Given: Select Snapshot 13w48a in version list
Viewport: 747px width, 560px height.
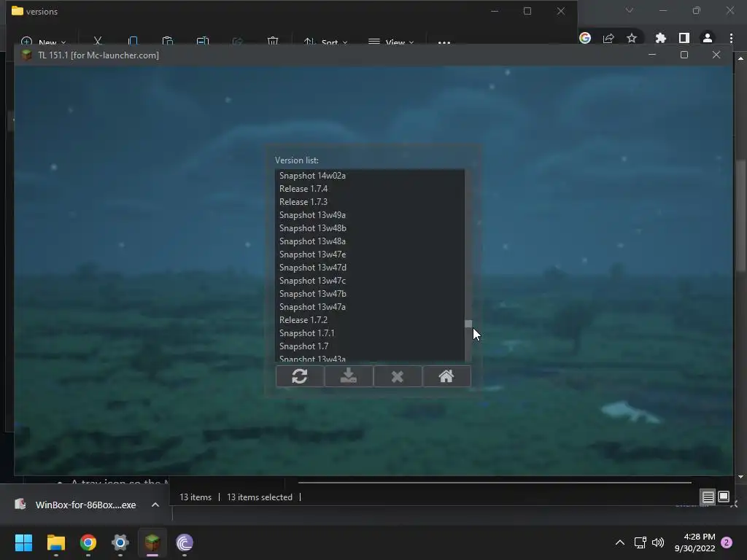Looking at the screenshot, I should point(370,241).
